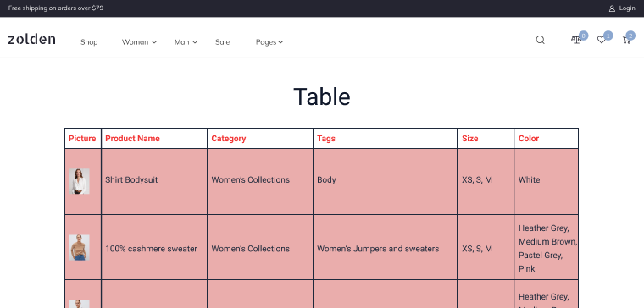This screenshot has width=644, height=308.
Task: Click the free shipping notice text
Action: pos(56,8)
